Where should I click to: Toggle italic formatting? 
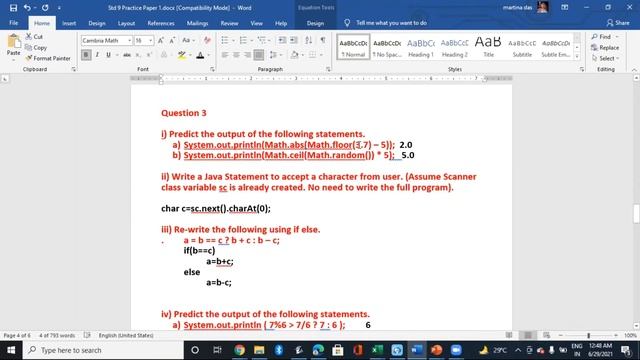97,55
